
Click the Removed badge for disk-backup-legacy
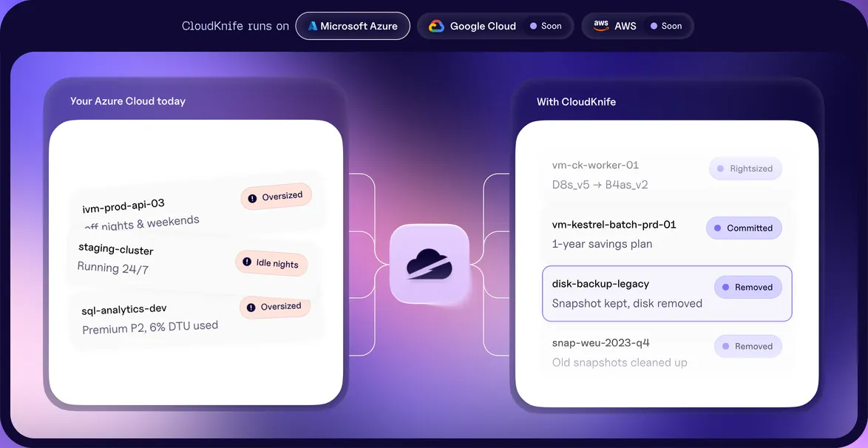pos(748,287)
